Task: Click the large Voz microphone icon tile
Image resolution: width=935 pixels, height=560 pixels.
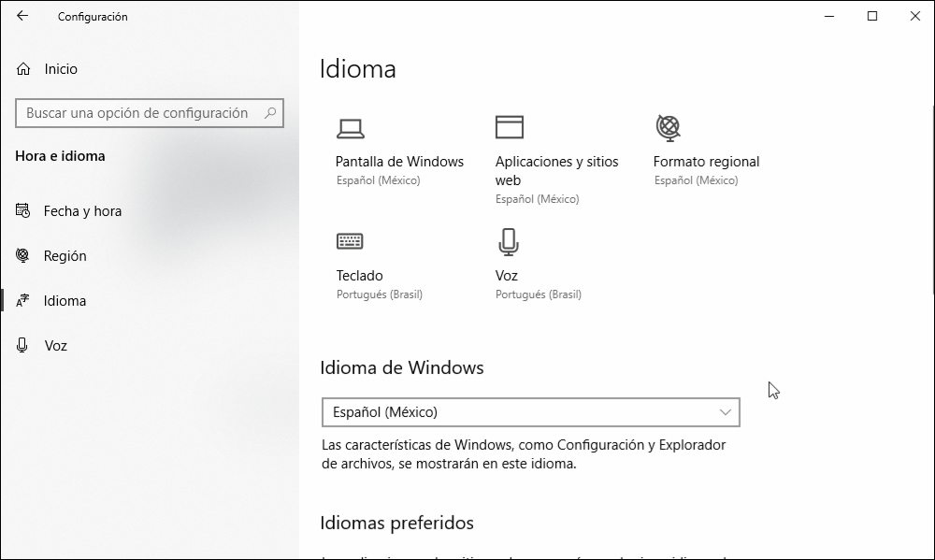Action: (x=508, y=242)
